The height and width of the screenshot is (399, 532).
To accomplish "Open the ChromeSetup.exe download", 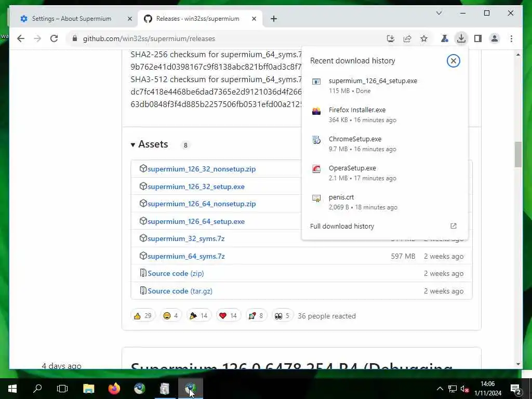I will click(x=385, y=144).
